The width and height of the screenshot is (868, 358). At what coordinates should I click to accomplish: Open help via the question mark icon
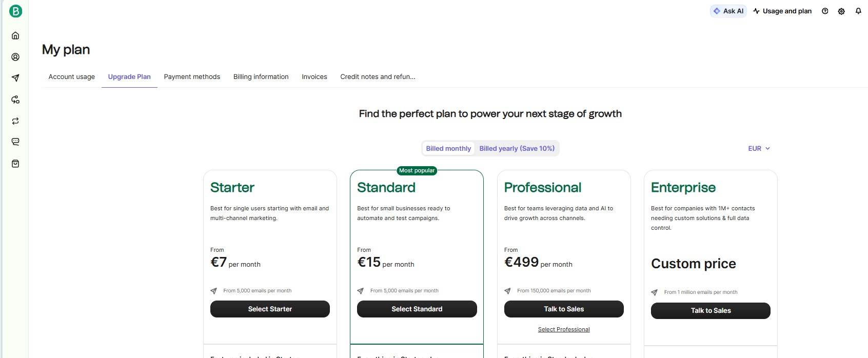[x=825, y=11]
